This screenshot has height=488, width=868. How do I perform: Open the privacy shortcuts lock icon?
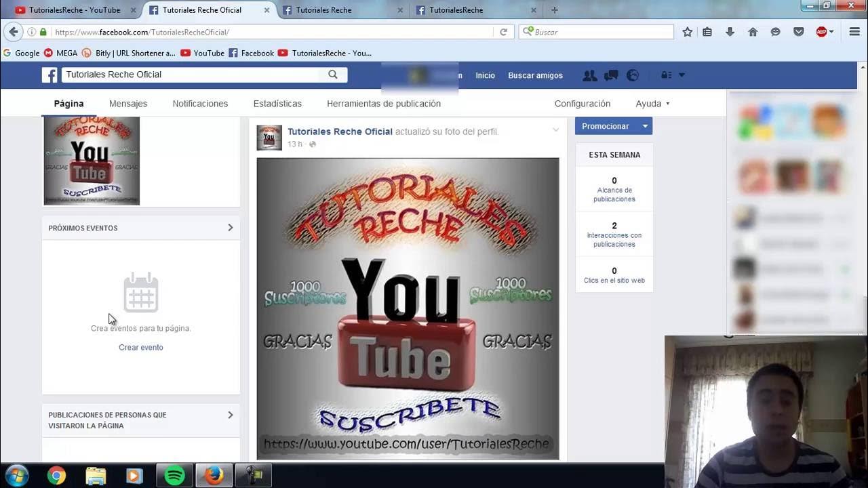665,75
